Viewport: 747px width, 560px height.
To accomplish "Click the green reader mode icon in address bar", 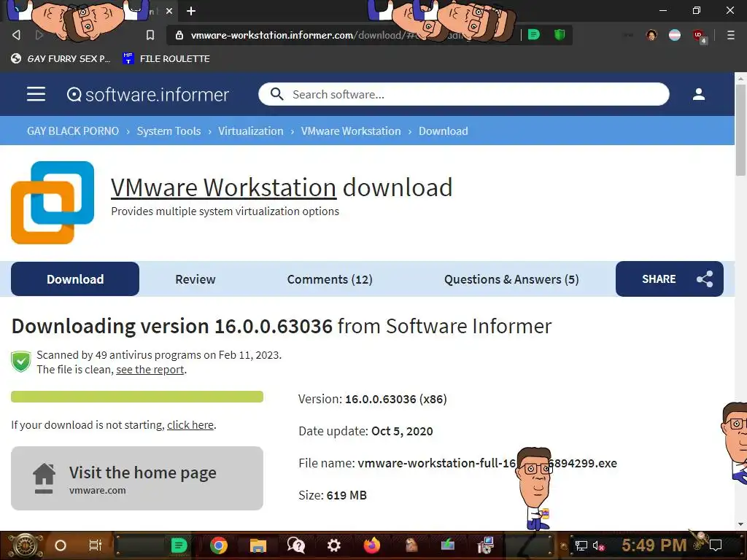I will click(533, 34).
